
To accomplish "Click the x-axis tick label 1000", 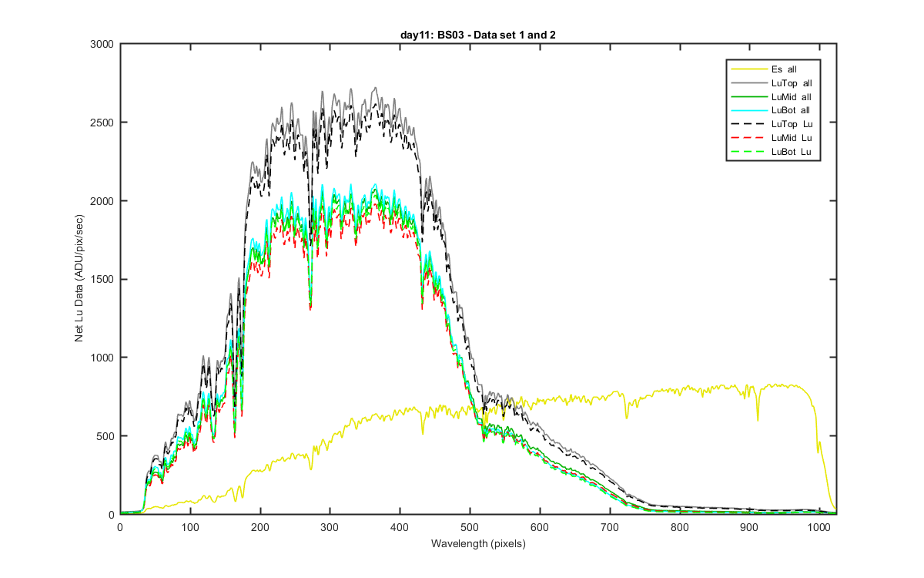I will click(820, 527).
